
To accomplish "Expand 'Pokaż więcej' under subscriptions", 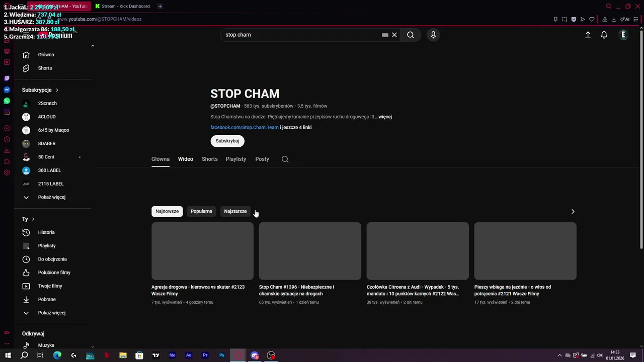I will tap(52, 197).
